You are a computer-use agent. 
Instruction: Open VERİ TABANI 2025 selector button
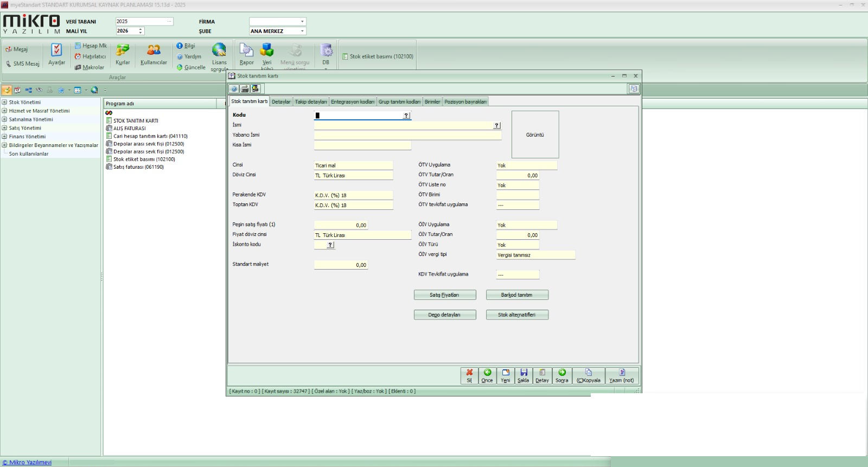[x=169, y=22]
